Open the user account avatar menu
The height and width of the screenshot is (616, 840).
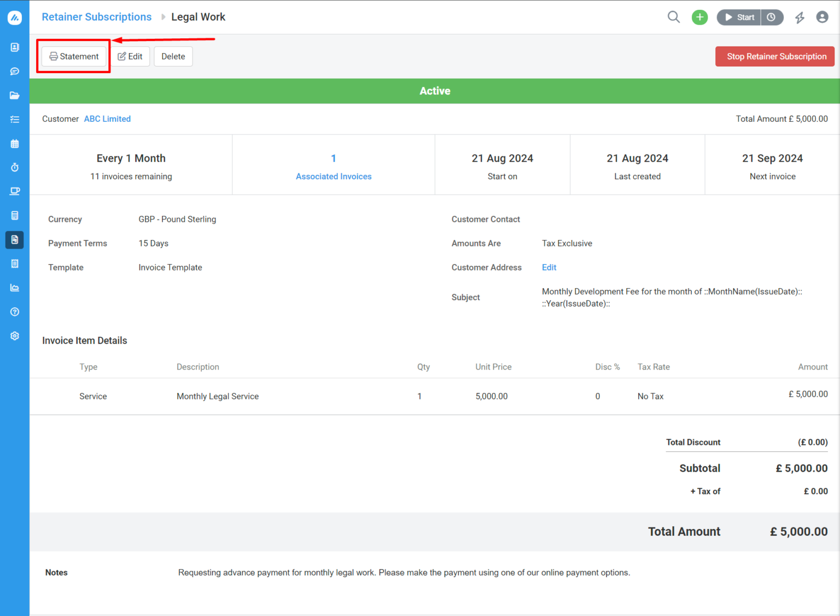click(x=822, y=17)
